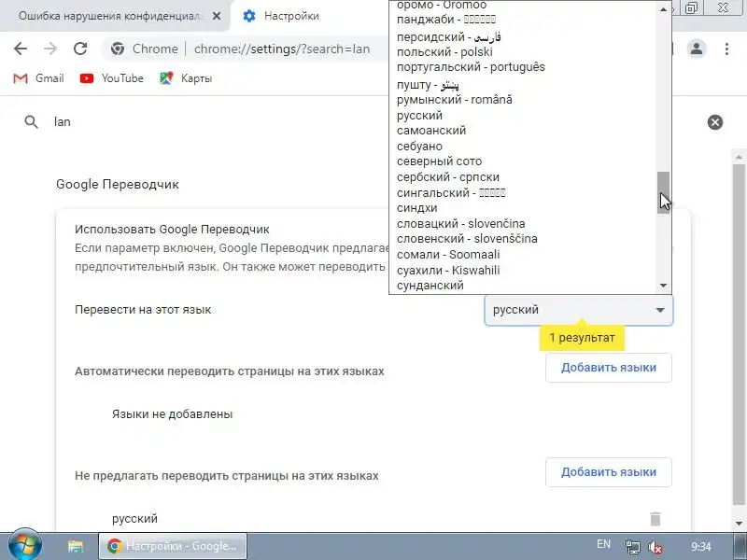Choose сербский - српски option

[x=523, y=177]
